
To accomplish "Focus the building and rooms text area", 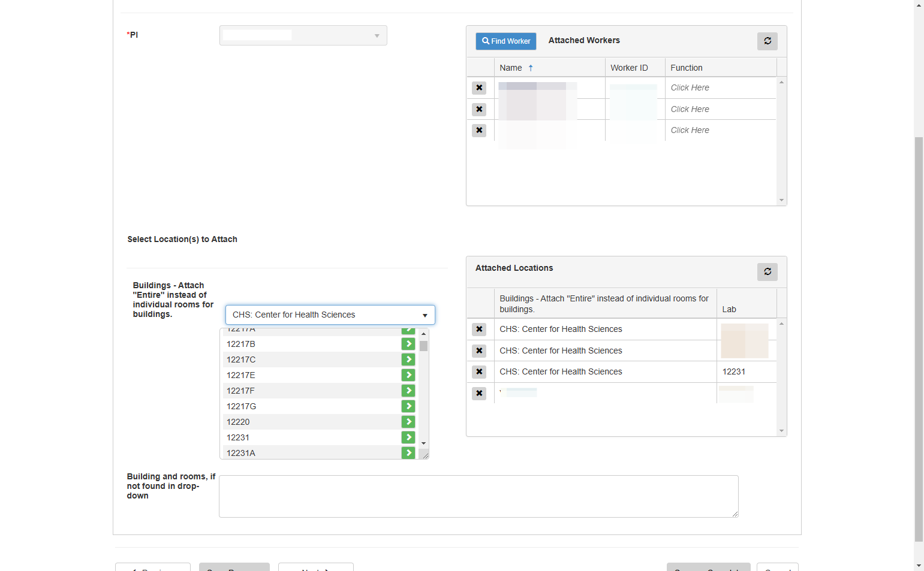I will click(x=478, y=496).
